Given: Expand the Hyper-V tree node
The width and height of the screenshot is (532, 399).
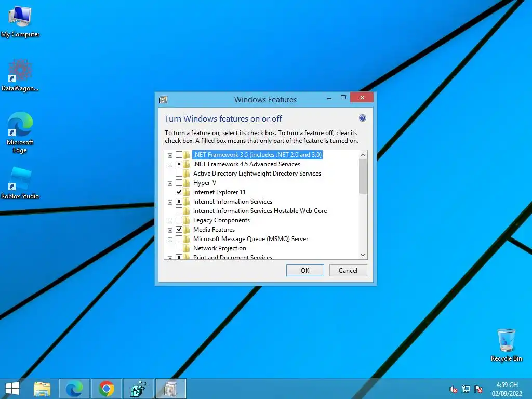Looking at the screenshot, I should coord(170,183).
